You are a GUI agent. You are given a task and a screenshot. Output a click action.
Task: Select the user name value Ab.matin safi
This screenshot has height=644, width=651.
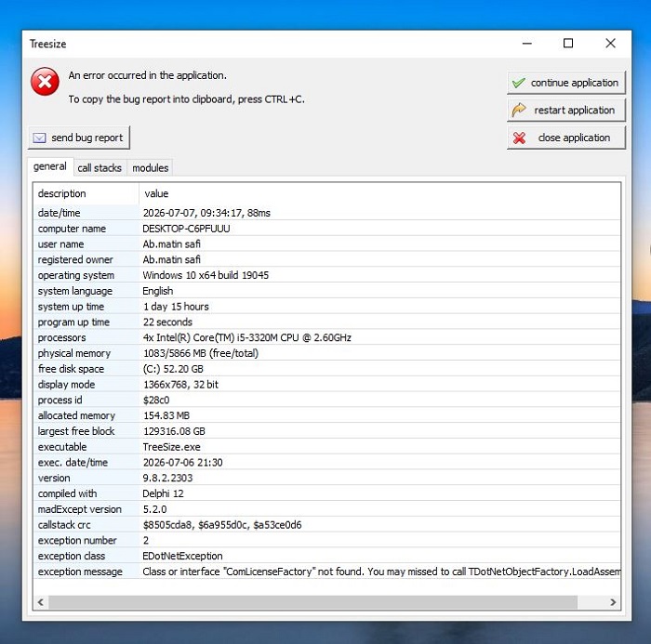(x=171, y=244)
